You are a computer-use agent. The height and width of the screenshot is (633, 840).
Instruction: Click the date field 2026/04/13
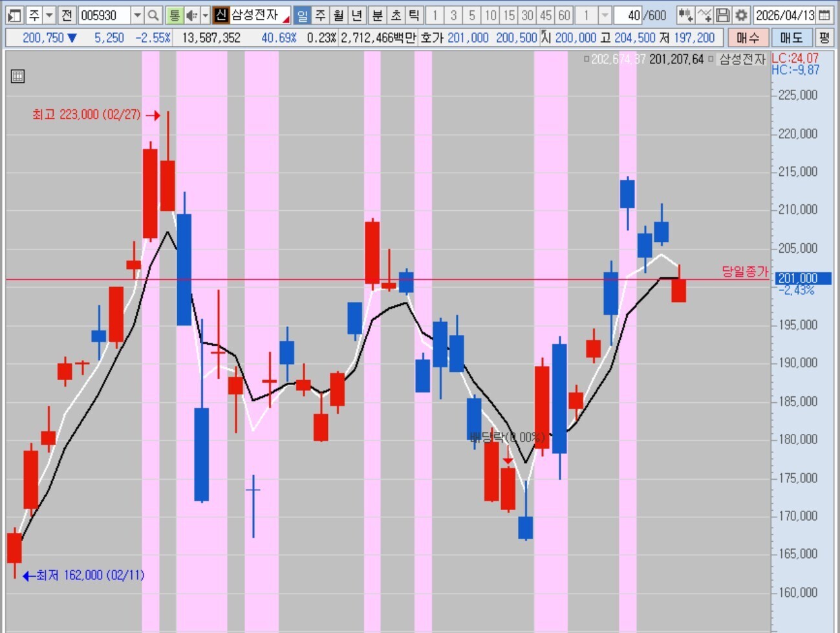(785, 15)
